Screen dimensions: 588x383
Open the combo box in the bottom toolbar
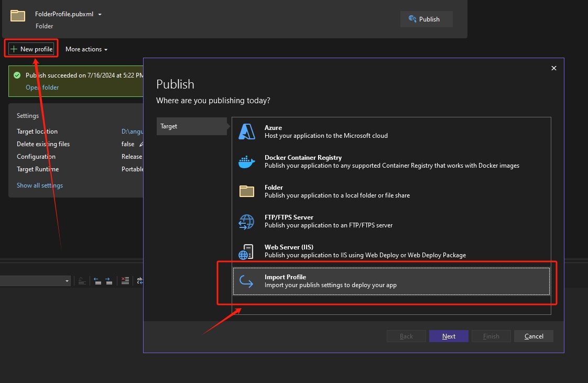[x=67, y=281]
